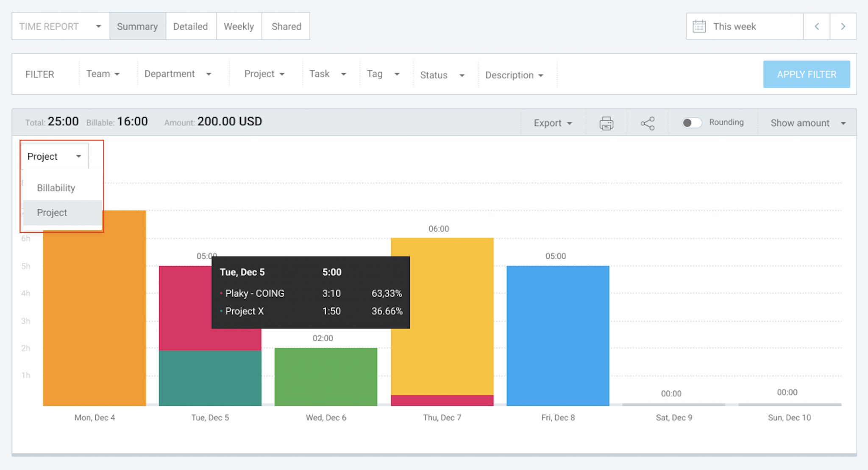Switch to the Detailed tab
This screenshot has width=868, height=470.
coord(190,26)
